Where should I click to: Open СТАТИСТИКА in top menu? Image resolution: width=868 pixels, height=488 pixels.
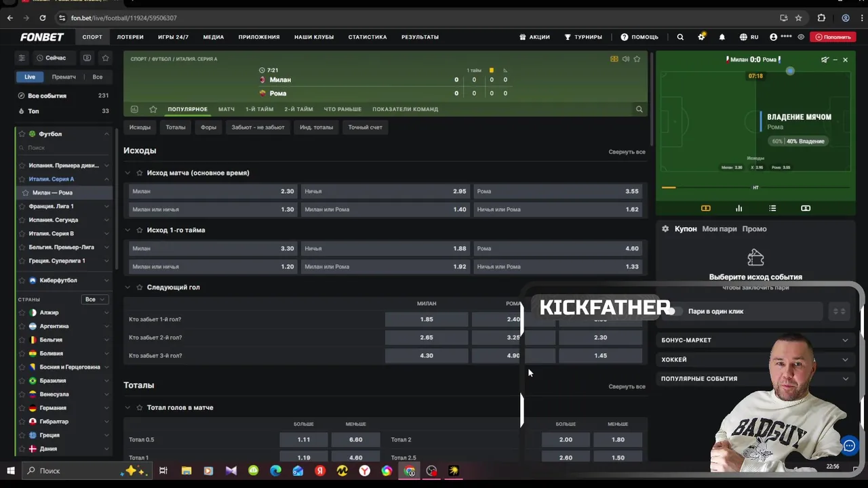368,37
